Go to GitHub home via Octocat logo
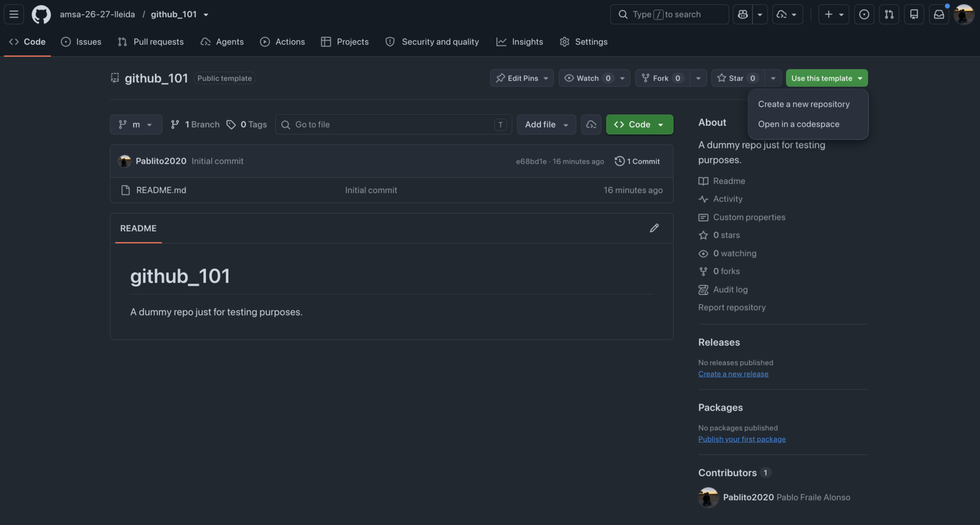This screenshot has height=525, width=980. click(41, 14)
